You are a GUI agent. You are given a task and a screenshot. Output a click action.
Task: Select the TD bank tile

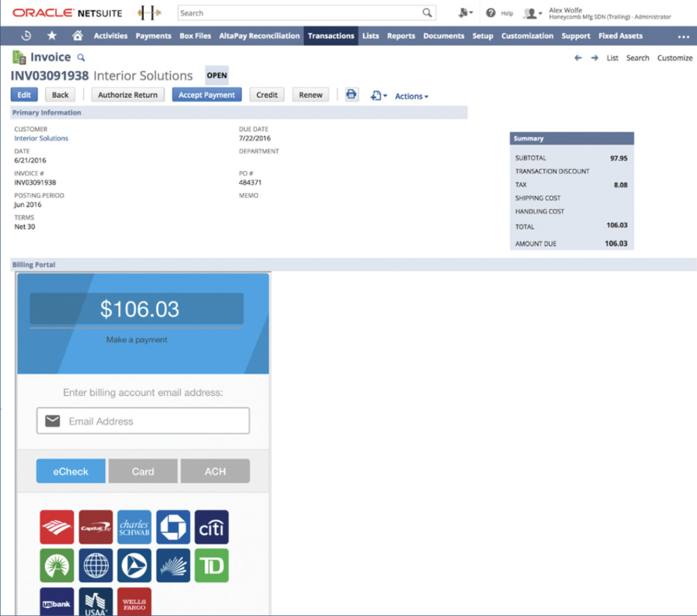(212, 565)
